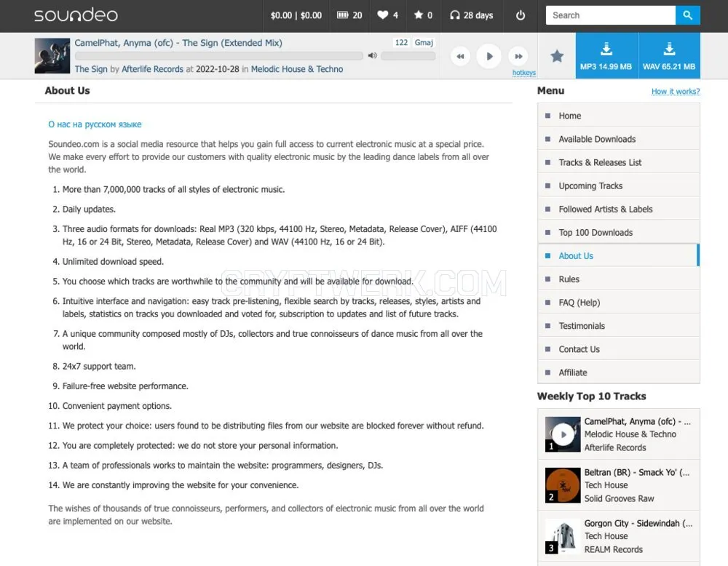
Task: Open Beltran (BR) track cover thumbnail
Action: [563, 485]
